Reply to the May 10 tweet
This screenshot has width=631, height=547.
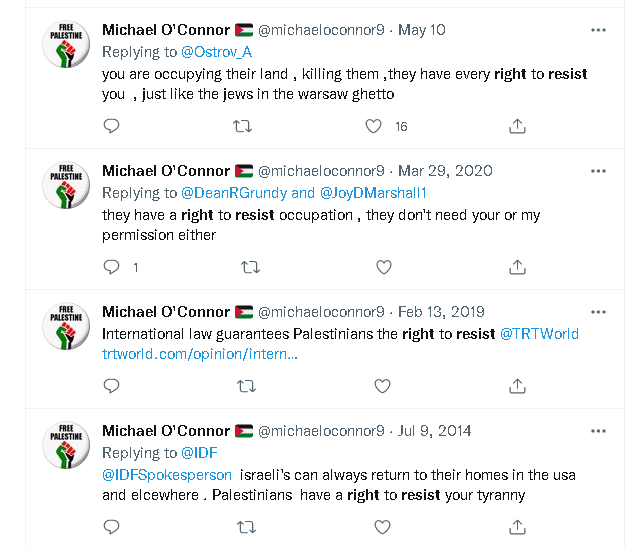112,126
